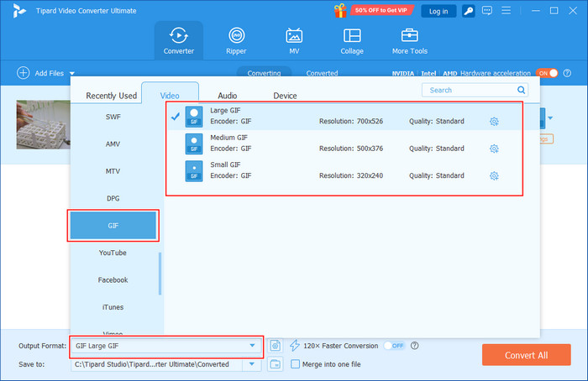Viewport: 588px width, 381px height.
Task: Open More Tools toolbox
Action: click(x=410, y=40)
